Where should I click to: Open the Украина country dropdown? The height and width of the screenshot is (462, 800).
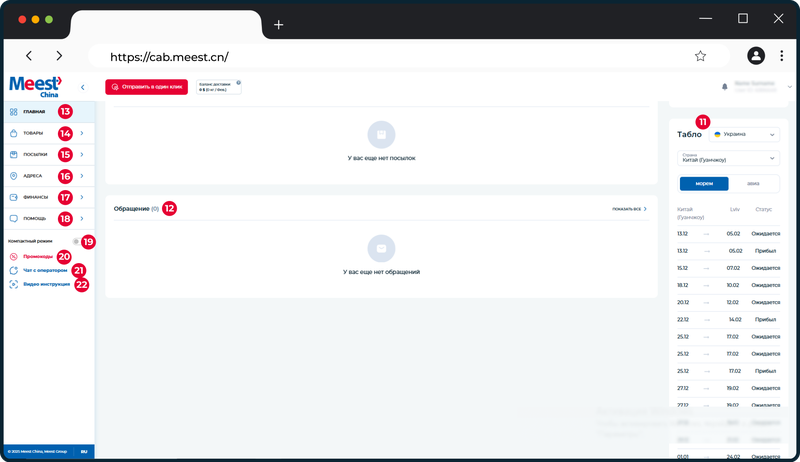pyautogui.click(x=744, y=135)
